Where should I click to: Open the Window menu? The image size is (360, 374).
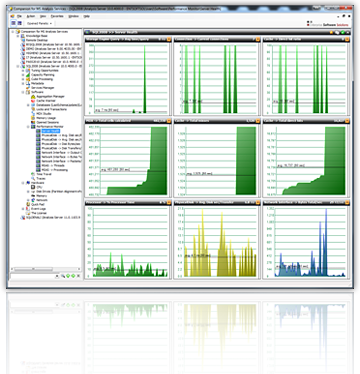pos(73,16)
